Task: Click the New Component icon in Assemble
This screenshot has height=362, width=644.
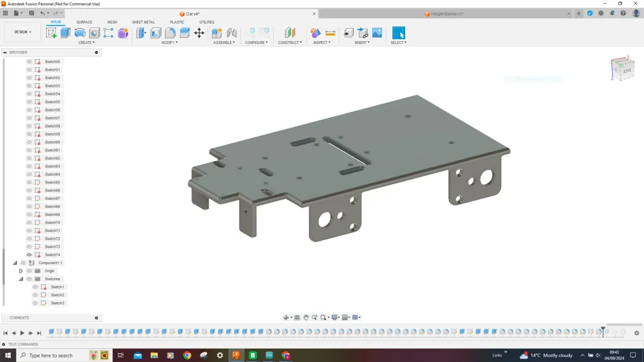Action: pos(217,33)
